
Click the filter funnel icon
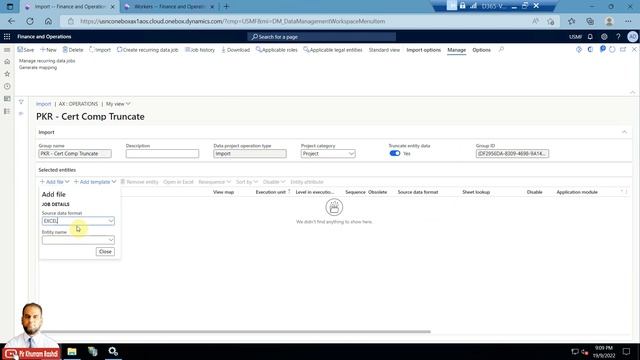point(21,102)
